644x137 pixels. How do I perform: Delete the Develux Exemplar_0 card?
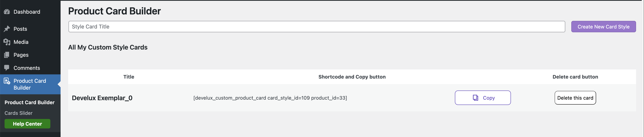(575, 98)
